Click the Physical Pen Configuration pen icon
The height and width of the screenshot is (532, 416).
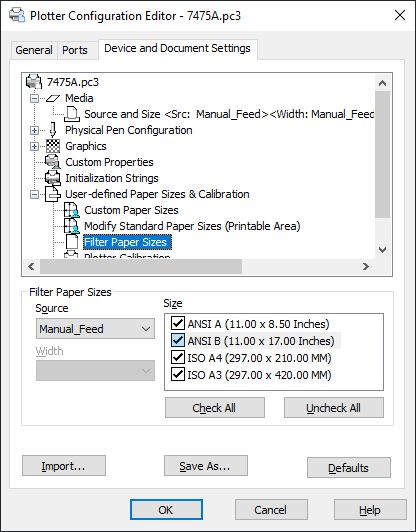[53, 130]
